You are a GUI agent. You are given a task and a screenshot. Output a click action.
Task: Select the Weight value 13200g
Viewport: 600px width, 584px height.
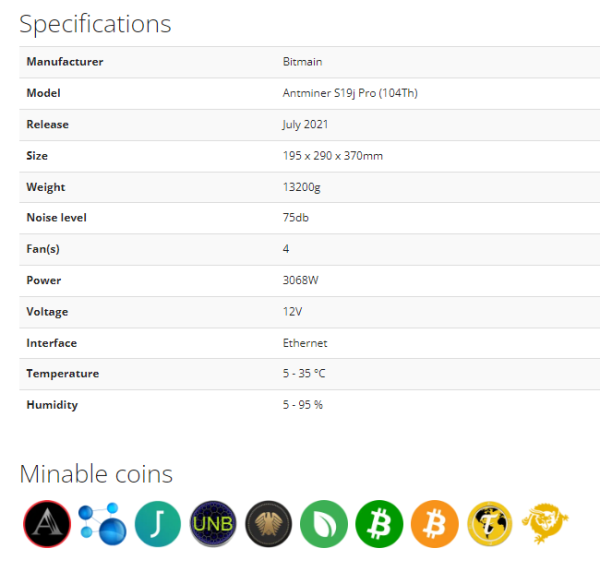[302, 187]
